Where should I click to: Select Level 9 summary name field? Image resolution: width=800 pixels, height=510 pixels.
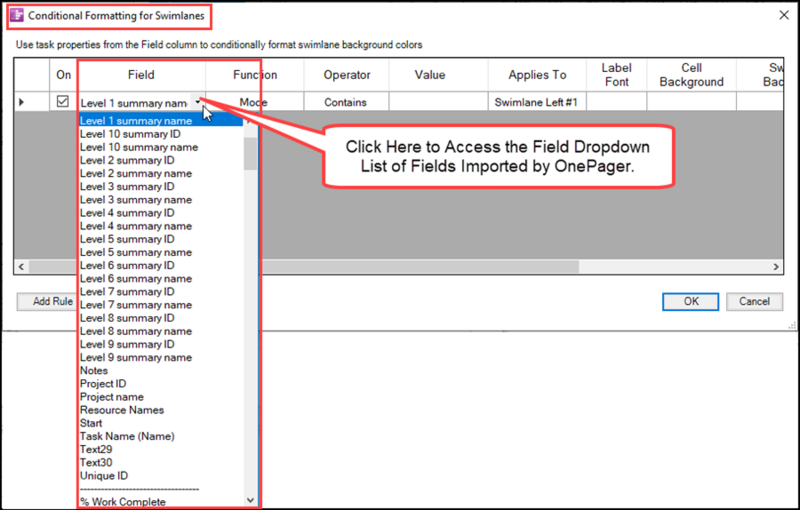[x=136, y=358]
